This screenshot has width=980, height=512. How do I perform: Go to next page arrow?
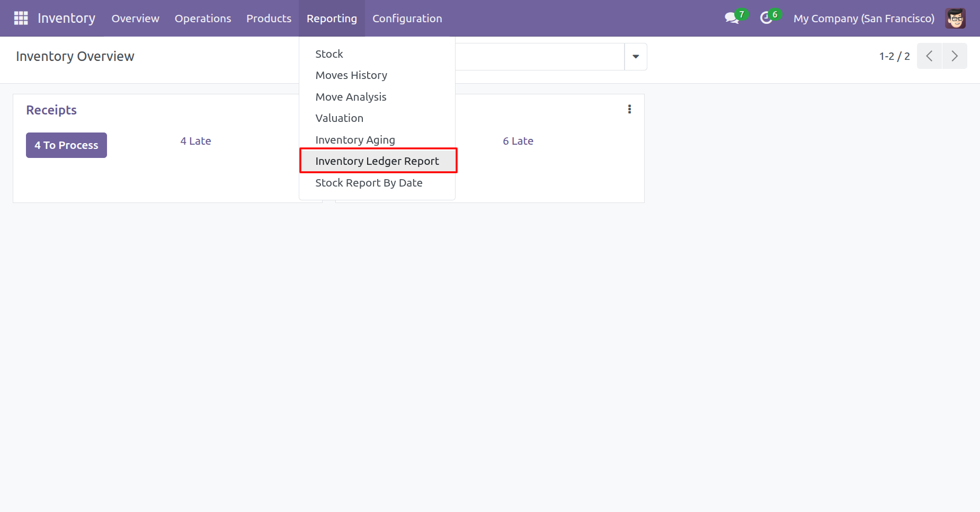(x=955, y=56)
